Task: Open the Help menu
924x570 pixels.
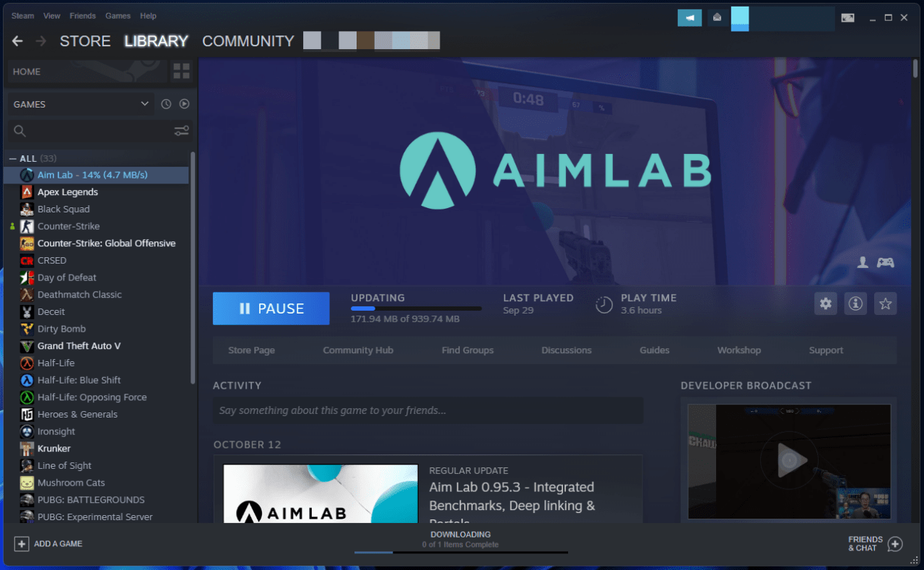Action: (x=148, y=16)
